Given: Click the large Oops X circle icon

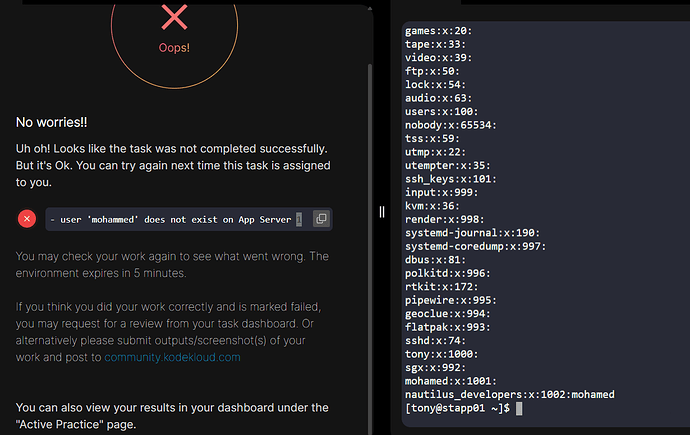Looking at the screenshot, I should point(174,17).
